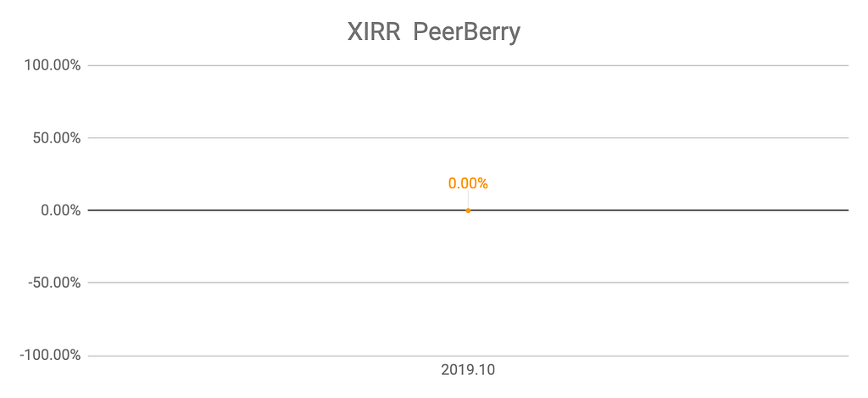
Task: Click the 2019.10 x-axis label
Action: (x=468, y=370)
